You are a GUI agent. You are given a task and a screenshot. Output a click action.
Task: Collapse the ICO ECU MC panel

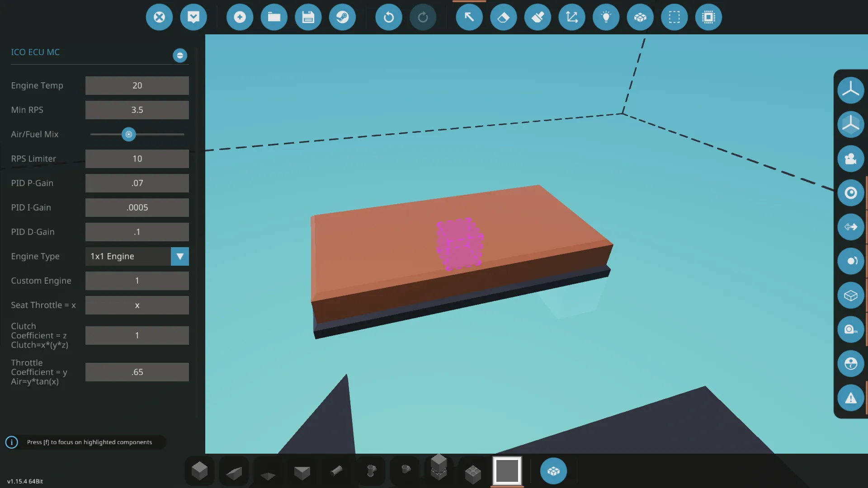coord(180,56)
